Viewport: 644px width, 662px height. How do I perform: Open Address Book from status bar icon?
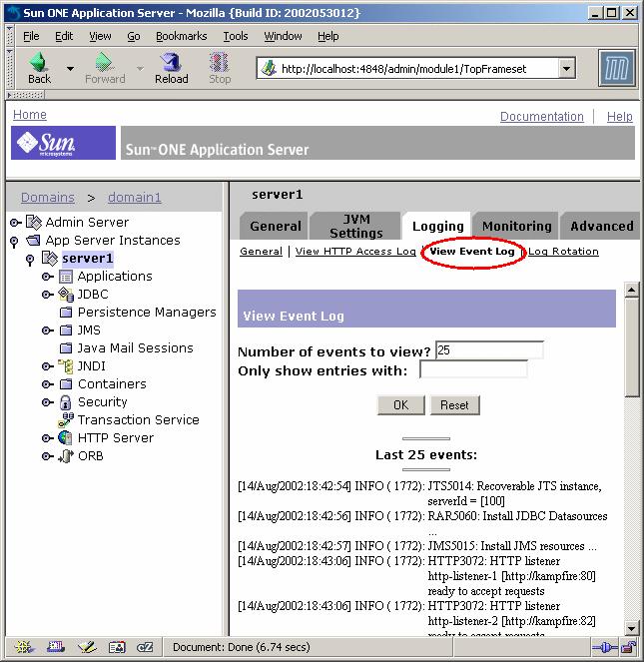[117, 647]
